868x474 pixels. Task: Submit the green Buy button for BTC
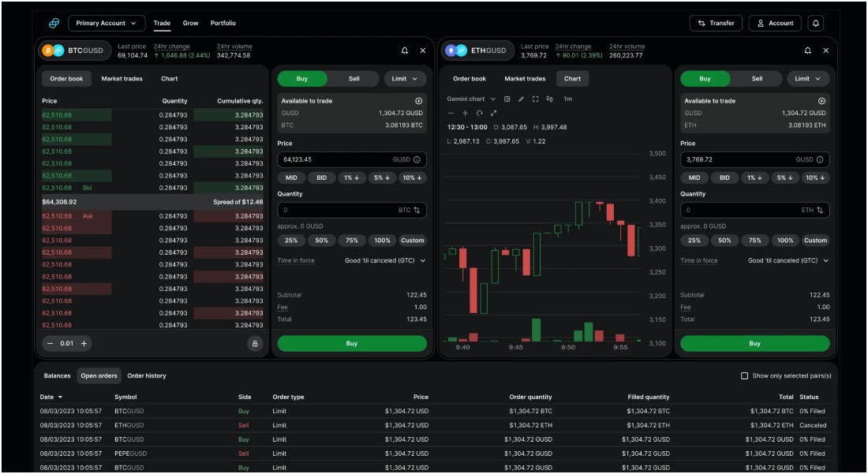(x=352, y=343)
